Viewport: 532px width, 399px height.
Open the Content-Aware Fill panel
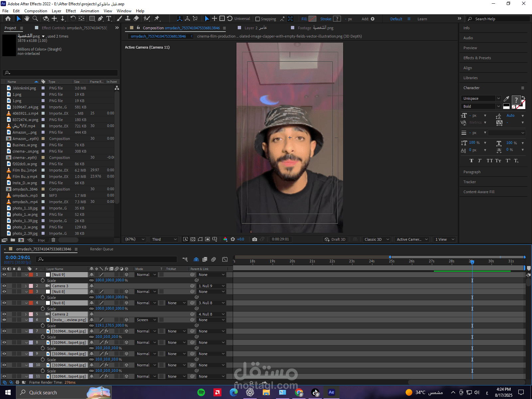tap(479, 192)
